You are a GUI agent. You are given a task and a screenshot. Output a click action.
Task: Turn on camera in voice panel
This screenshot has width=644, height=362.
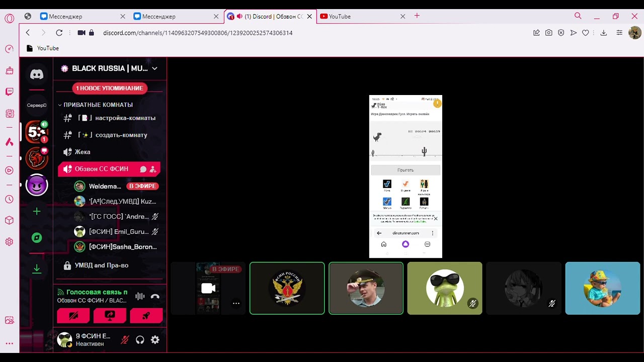(73, 315)
